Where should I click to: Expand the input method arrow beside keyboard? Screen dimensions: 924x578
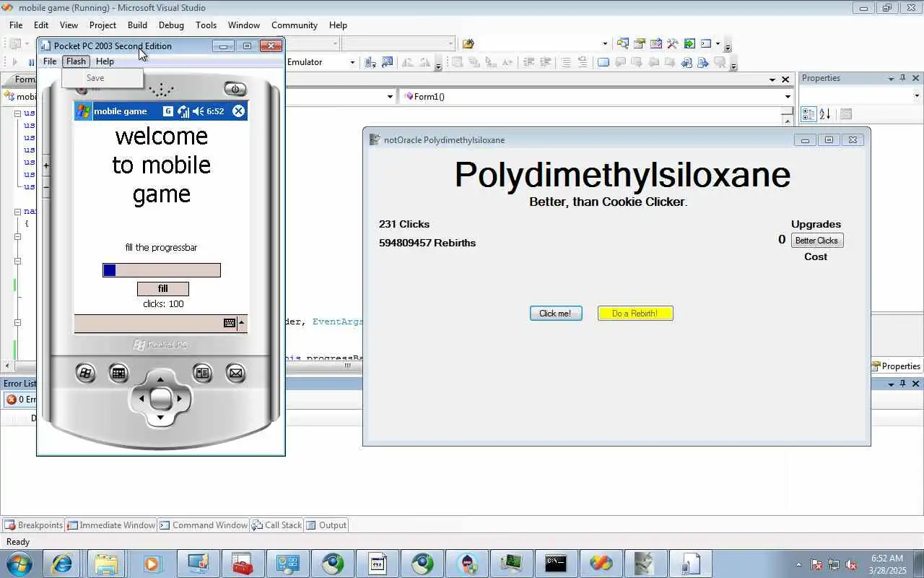click(x=241, y=323)
